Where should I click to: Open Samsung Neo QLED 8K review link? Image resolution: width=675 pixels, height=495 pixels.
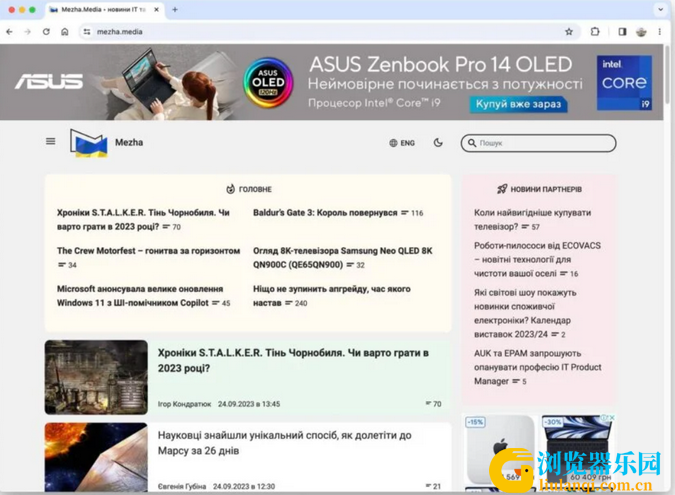(x=343, y=257)
